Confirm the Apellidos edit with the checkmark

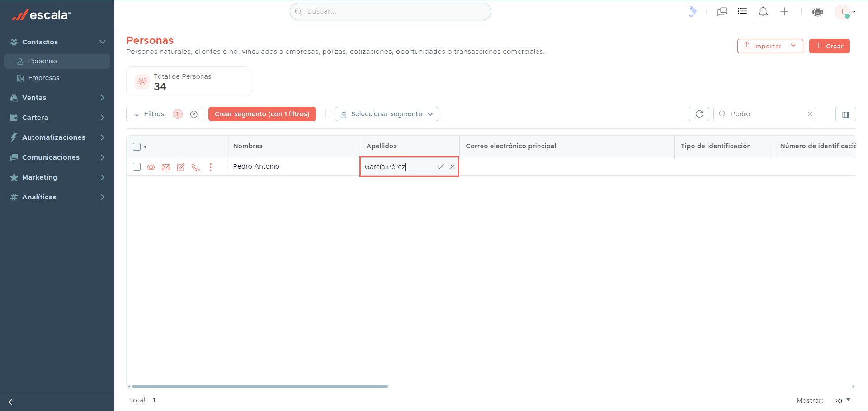(440, 167)
